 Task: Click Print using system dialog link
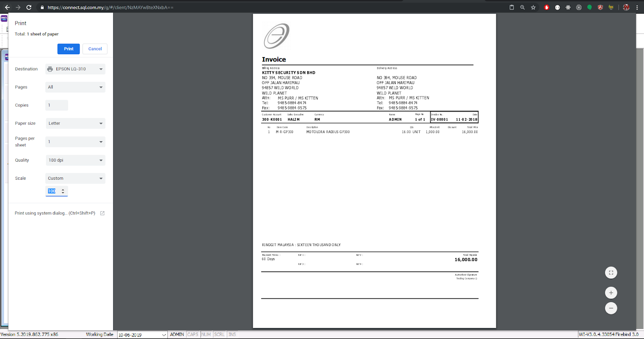[x=55, y=213]
